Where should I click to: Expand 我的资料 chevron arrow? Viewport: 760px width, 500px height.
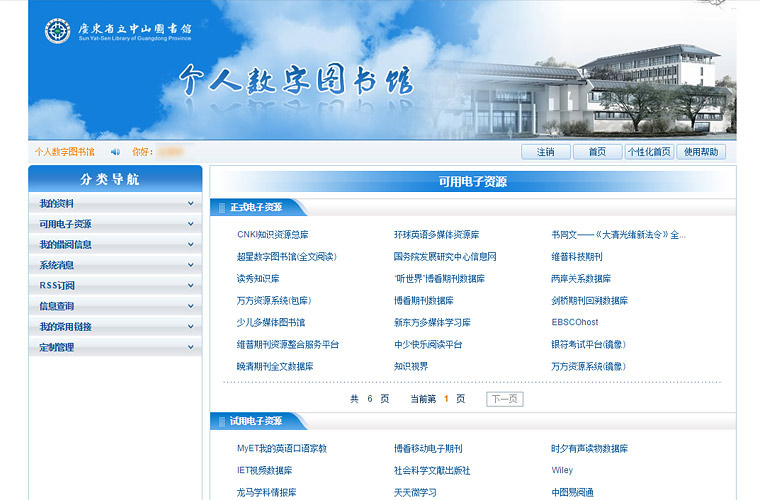pyautogui.click(x=191, y=203)
